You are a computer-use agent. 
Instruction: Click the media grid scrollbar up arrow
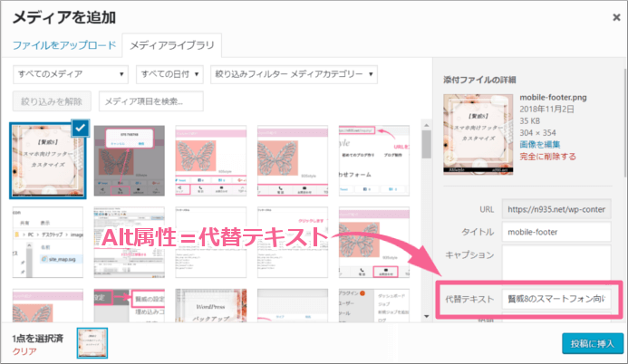coord(426,125)
